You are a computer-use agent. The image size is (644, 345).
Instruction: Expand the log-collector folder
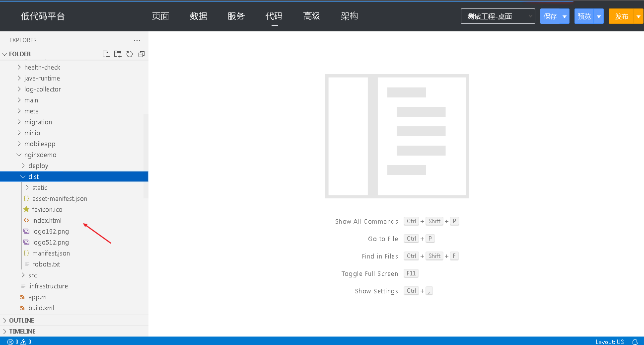click(x=19, y=89)
